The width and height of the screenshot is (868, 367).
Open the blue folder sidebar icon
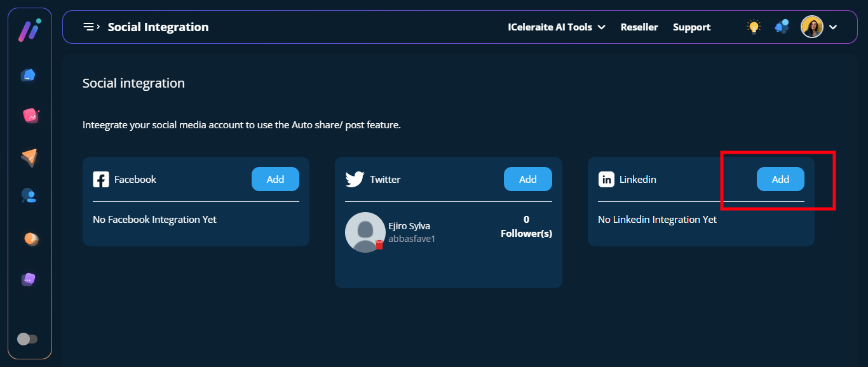pyautogui.click(x=28, y=76)
